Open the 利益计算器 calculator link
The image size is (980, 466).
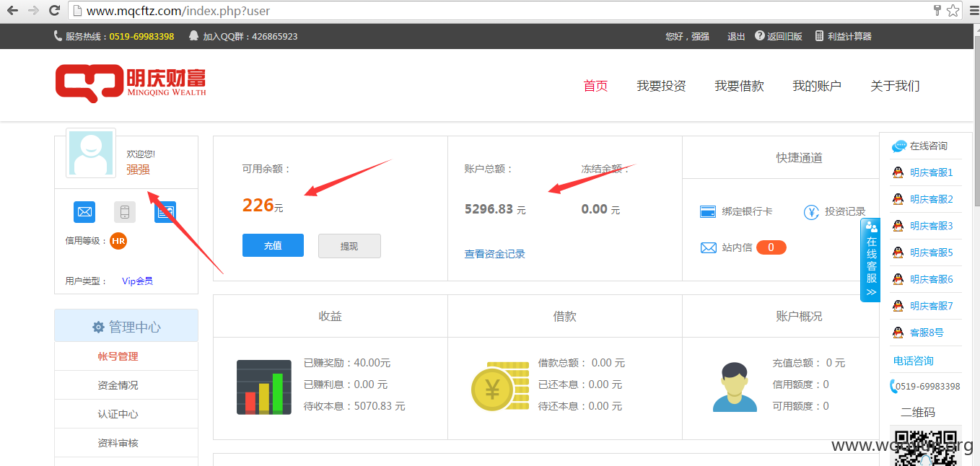(844, 36)
